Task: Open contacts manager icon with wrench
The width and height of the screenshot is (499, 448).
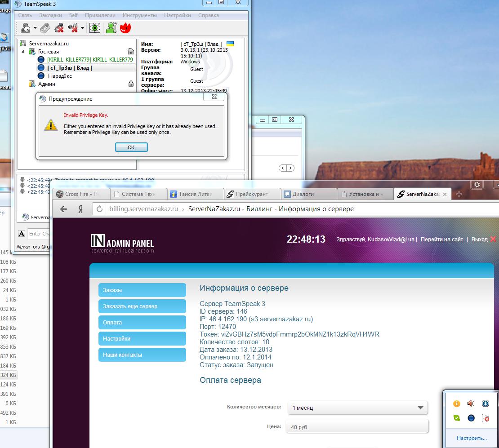Action: click(x=111, y=28)
